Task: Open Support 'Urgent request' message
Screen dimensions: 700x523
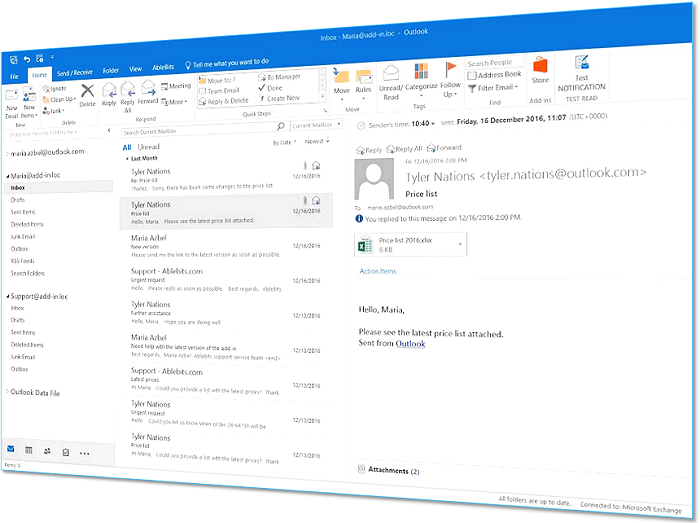Action: pos(226,280)
